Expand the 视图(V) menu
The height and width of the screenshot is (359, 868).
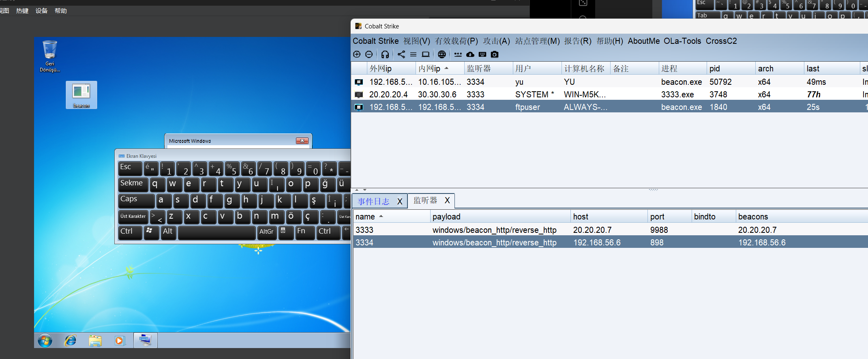click(417, 41)
